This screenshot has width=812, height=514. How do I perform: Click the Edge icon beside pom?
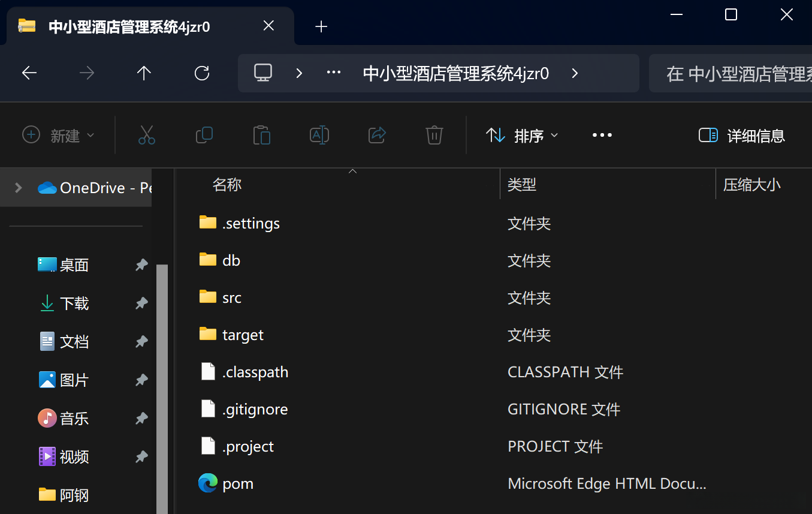[208, 483]
